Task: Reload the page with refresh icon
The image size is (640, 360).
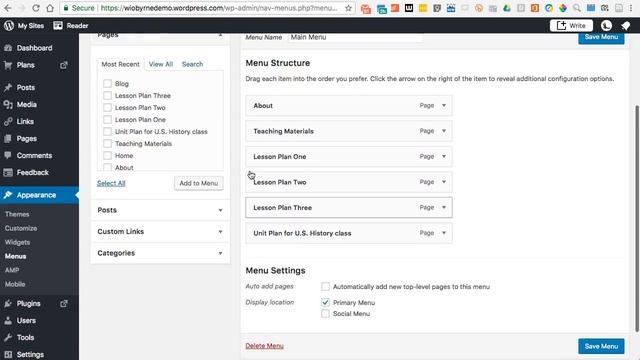Action: tap(36, 8)
